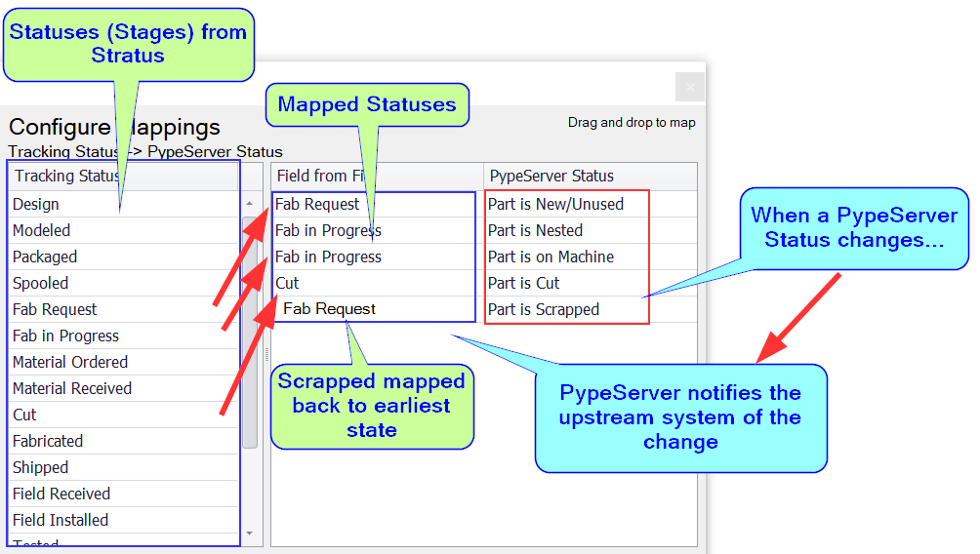Viewport: 980px width, 554px height.
Task: Click the Tracking Status list scrollbar thumb
Action: 250,333
